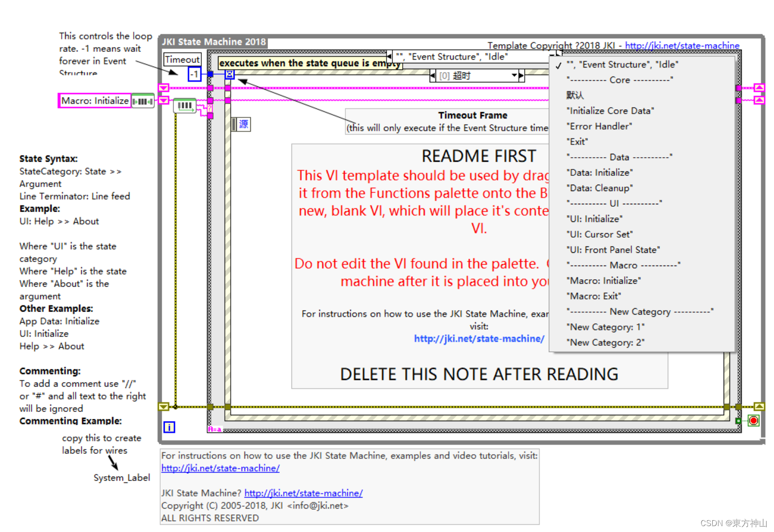The height and width of the screenshot is (532, 774).
Task: Click the pink case selector terminal with question mark
Action: click(x=210, y=108)
